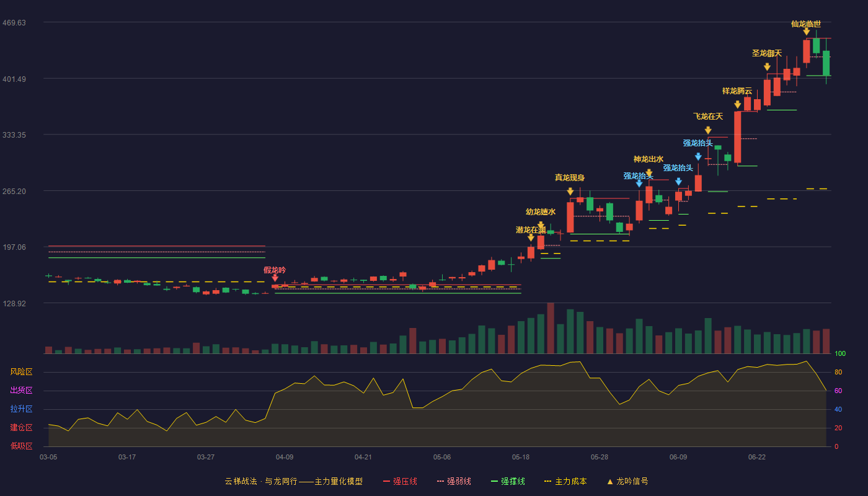Image resolution: width=868 pixels, height=496 pixels.
Task: Click the 飞龙在天 signal arrow
Action: pyautogui.click(x=708, y=130)
